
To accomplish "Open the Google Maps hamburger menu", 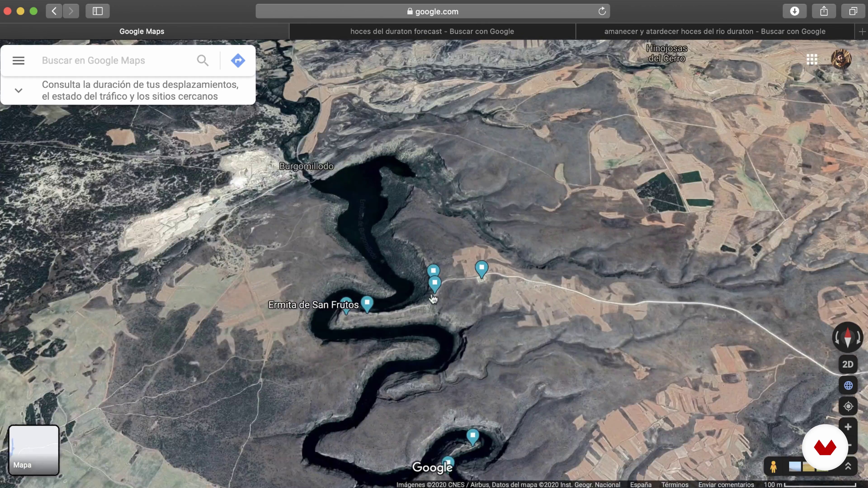I will 19,61.
